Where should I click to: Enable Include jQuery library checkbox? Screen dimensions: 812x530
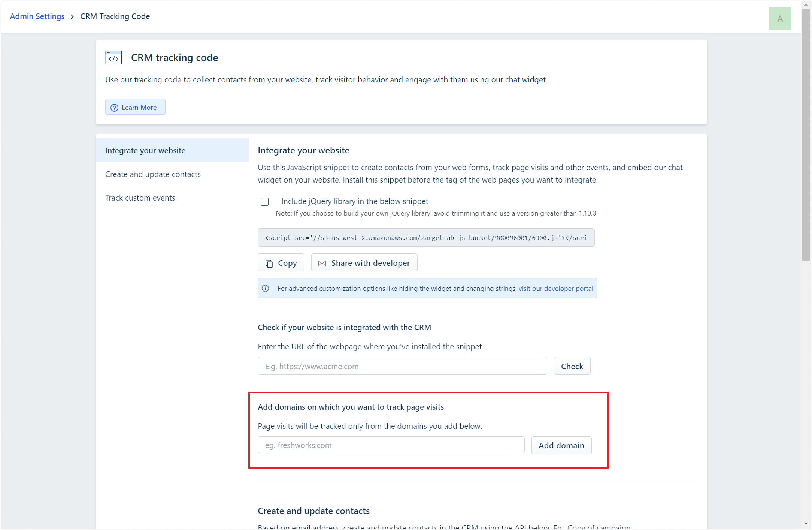pyautogui.click(x=265, y=202)
